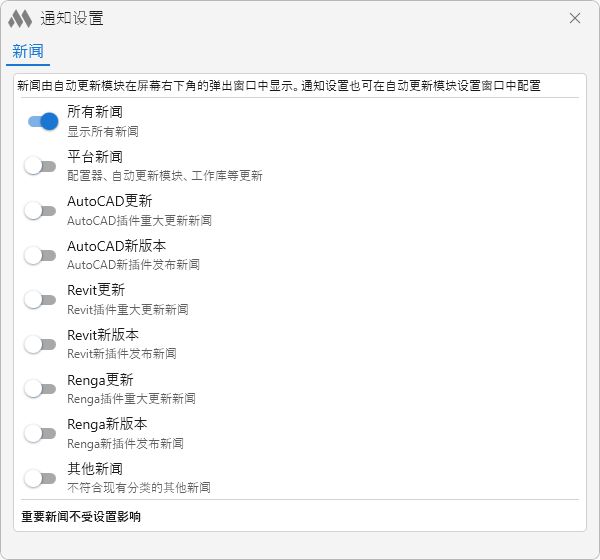Viewport: 600px width, 560px height.
Task: Click the Renga插件重大更新新闻 description
Action: [131, 399]
